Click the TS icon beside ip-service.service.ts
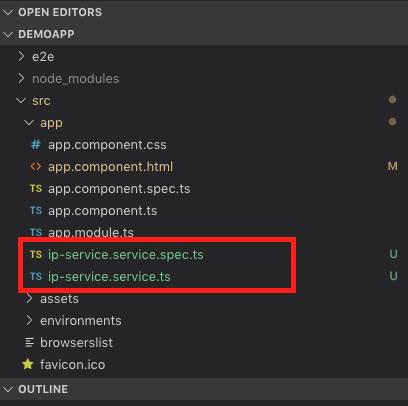 (x=36, y=276)
